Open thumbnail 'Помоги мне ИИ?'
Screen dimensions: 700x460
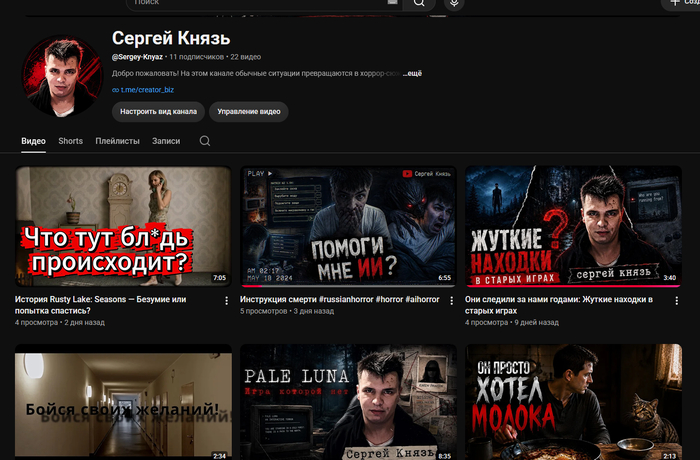coord(348,226)
